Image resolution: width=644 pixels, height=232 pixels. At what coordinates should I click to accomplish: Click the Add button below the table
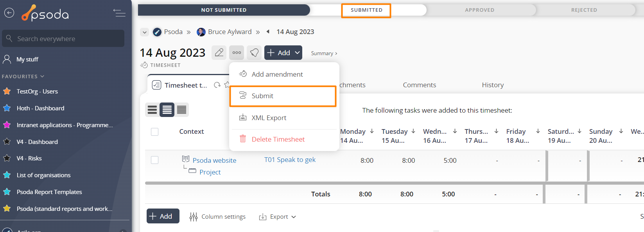[163, 216]
